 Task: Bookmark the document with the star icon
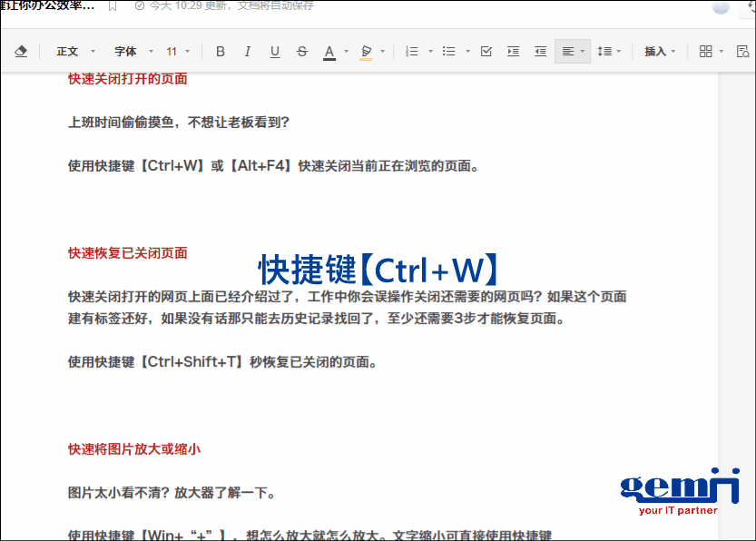[112, 7]
